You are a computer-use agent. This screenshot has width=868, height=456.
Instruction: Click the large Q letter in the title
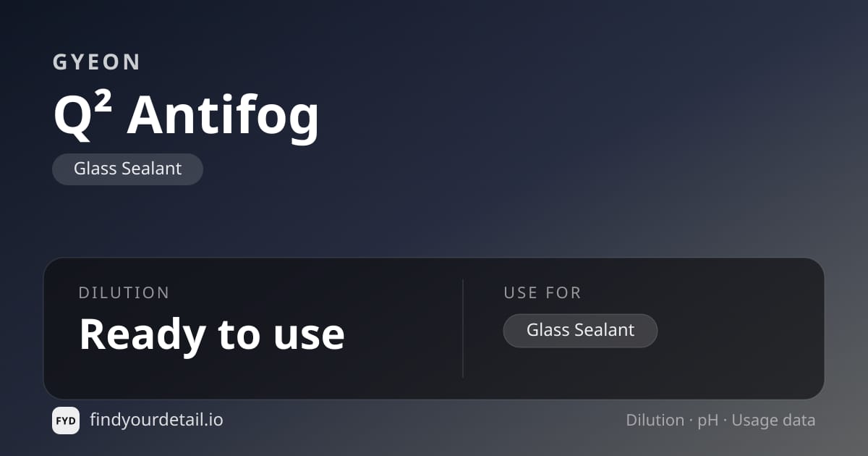click(74, 117)
